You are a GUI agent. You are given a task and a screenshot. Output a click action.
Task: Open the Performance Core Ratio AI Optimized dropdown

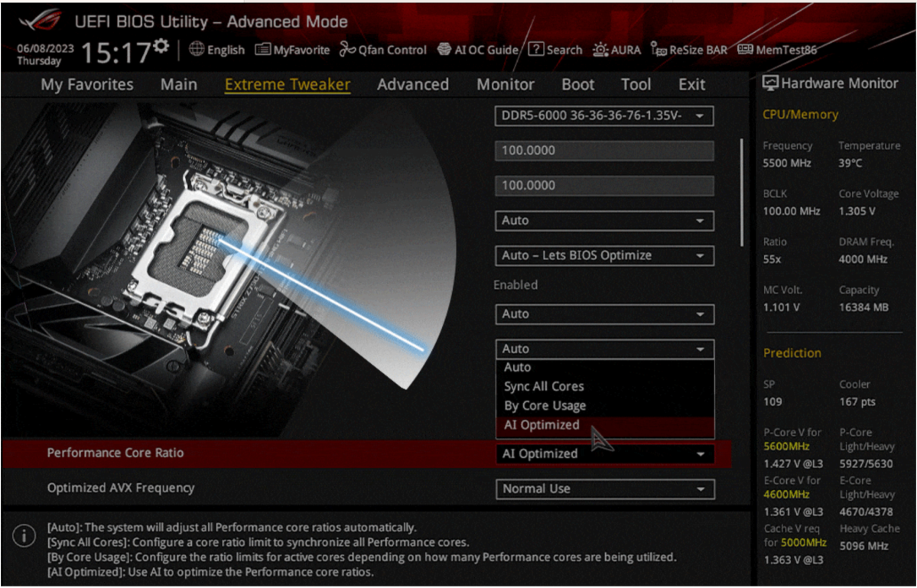pos(604,454)
